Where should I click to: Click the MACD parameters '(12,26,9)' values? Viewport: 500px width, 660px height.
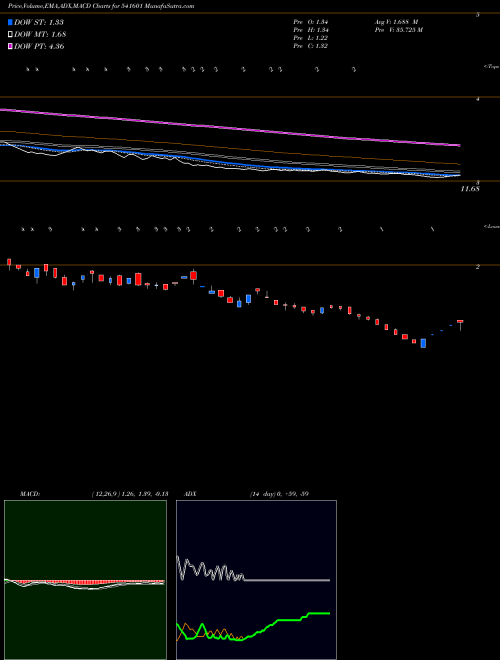coord(129,494)
